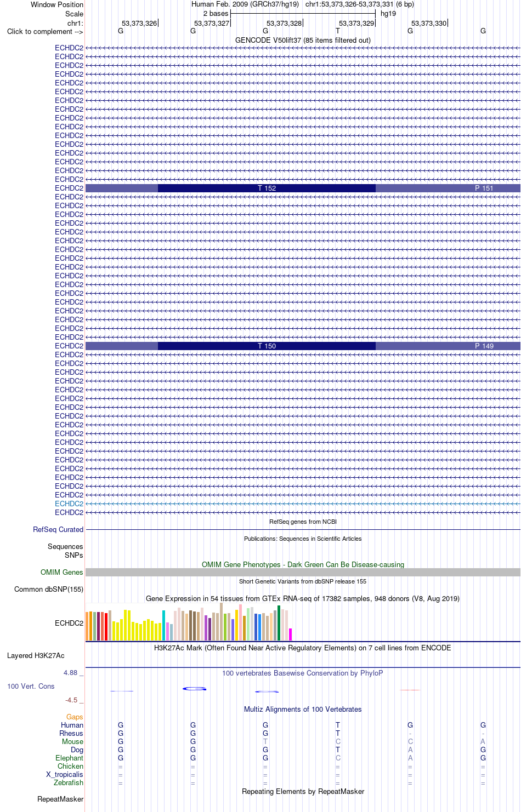
Task: Click the T 152 codon block
Action: click(x=267, y=188)
